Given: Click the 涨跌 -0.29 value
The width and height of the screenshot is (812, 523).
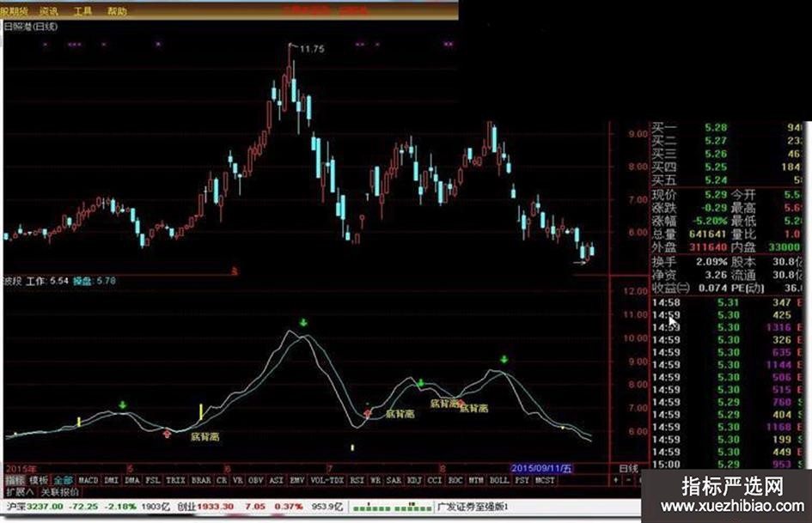Looking at the screenshot, I should (714, 208).
